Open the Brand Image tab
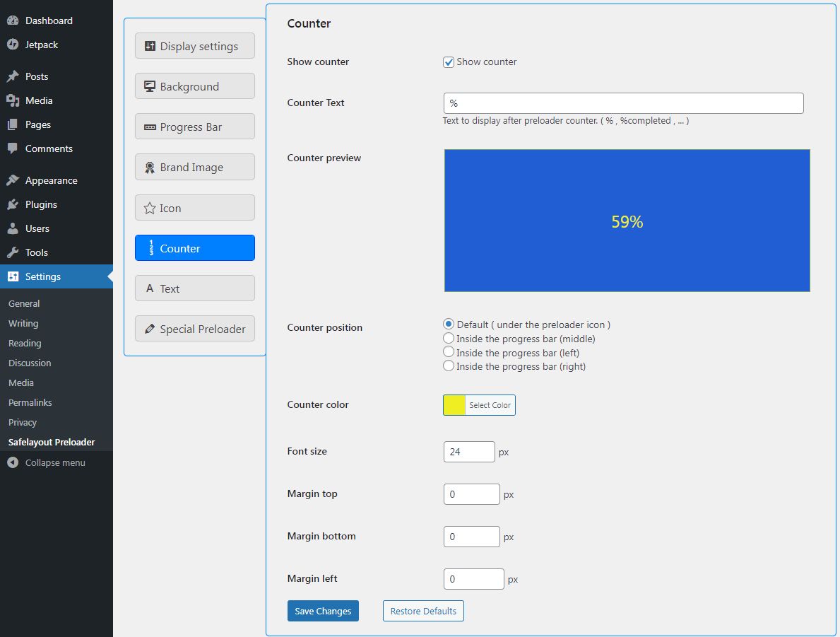The width and height of the screenshot is (840, 637). [194, 168]
